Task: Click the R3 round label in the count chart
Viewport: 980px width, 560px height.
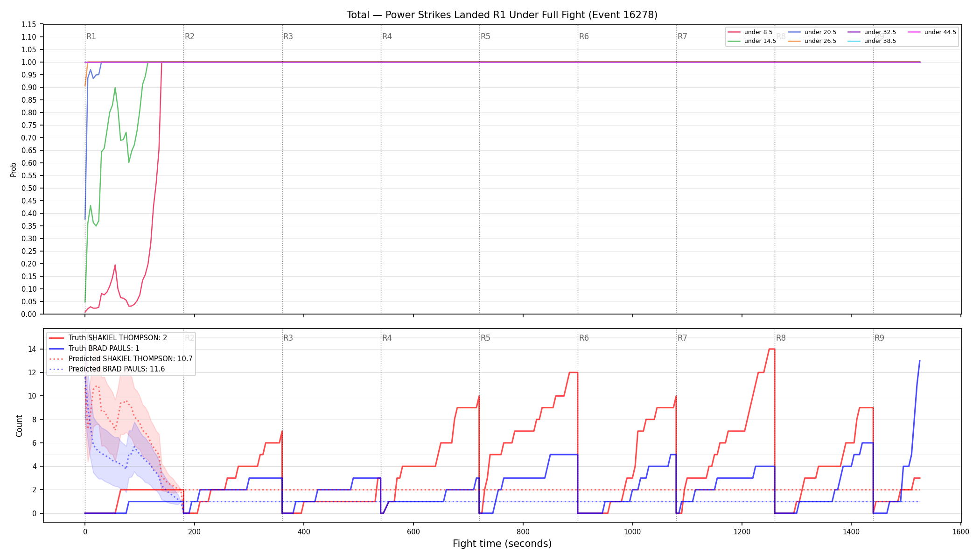Action: point(288,338)
